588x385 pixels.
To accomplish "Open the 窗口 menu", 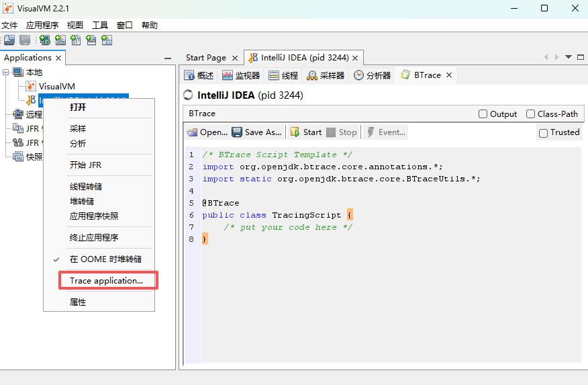I will (125, 25).
